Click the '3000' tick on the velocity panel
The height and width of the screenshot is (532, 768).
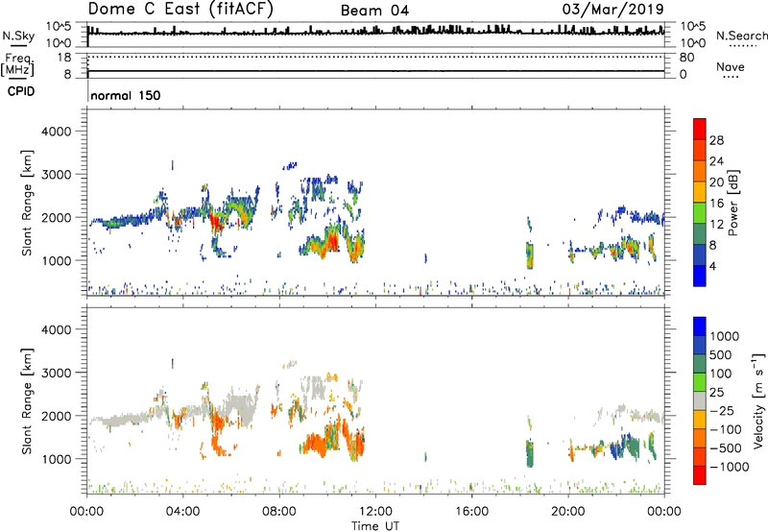(56, 373)
